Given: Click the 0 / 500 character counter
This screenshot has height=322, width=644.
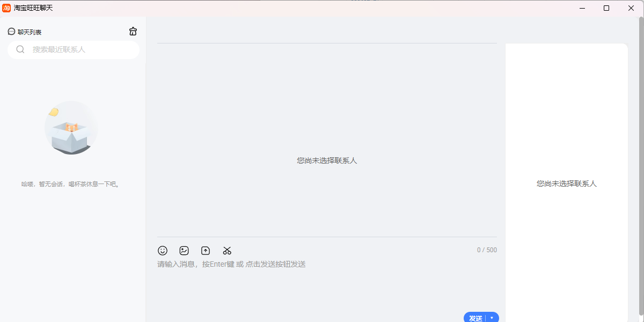Looking at the screenshot, I should coord(487,250).
